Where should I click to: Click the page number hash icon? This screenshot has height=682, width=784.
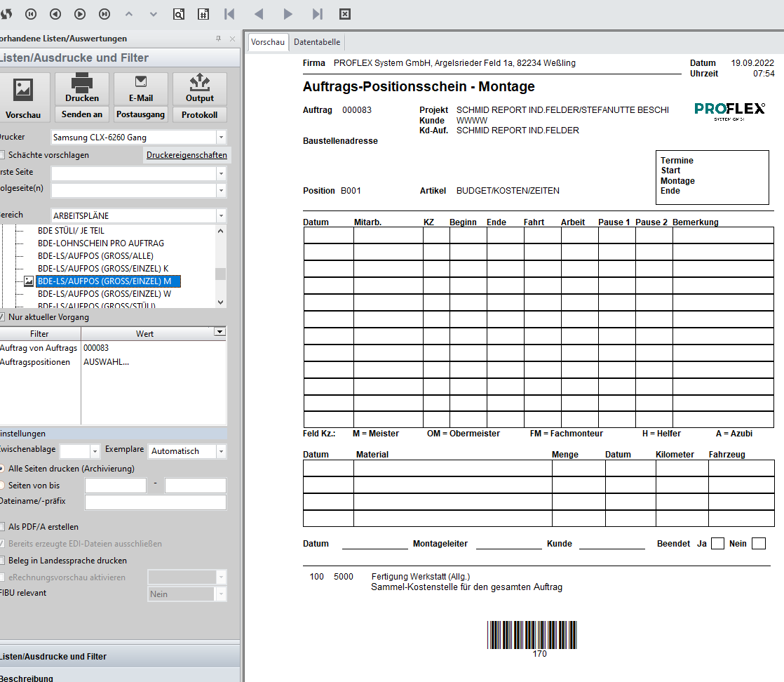click(203, 13)
